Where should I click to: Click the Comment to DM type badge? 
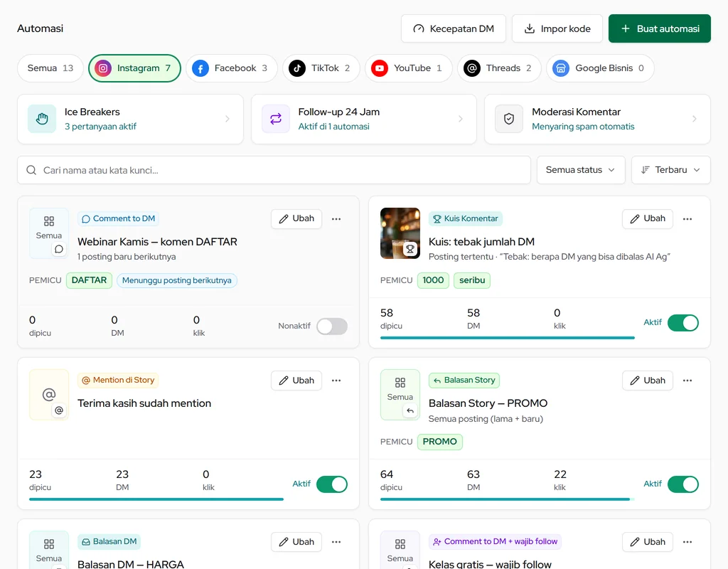click(119, 219)
